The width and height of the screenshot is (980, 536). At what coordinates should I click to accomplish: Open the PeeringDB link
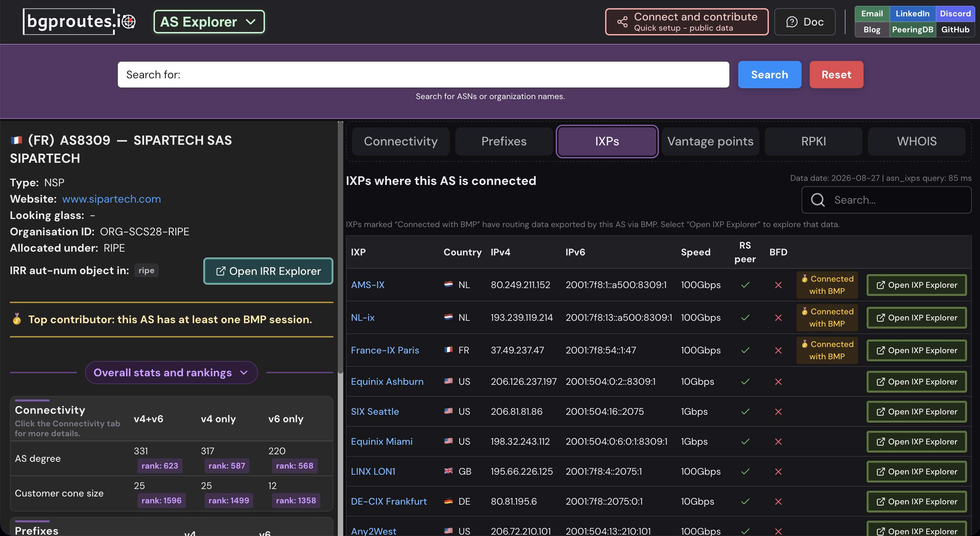[x=912, y=29]
